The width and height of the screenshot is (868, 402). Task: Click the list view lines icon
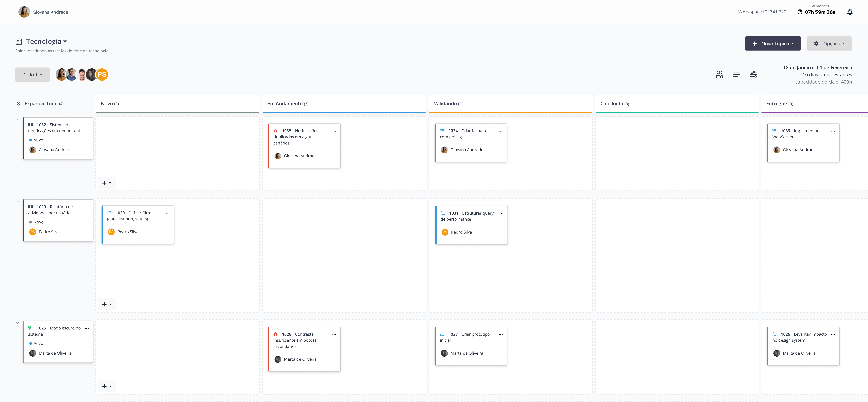click(x=736, y=74)
